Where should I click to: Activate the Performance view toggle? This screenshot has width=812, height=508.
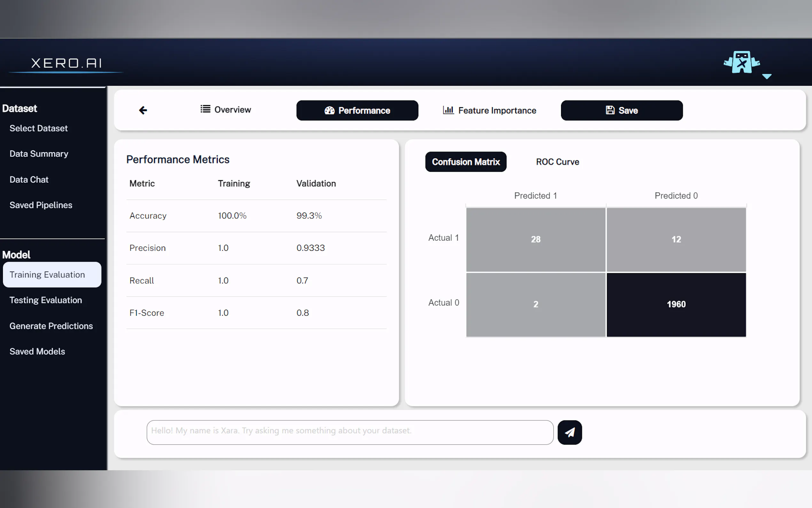click(357, 110)
